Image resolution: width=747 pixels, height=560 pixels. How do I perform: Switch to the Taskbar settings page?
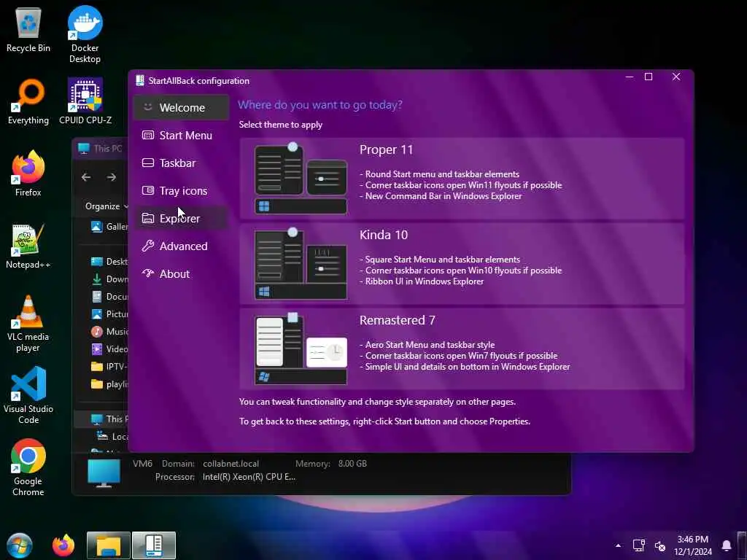pyautogui.click(x=181, y=163)
